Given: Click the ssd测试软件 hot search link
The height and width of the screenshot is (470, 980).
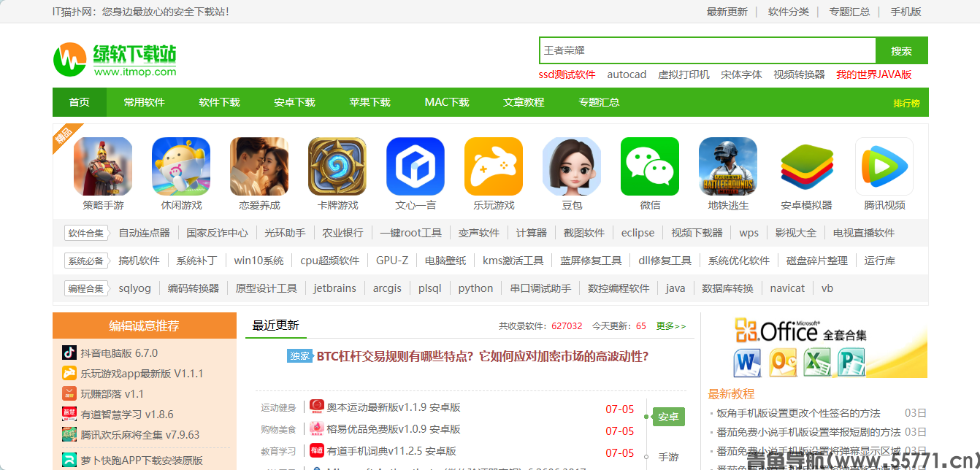Looking at the screenshot, I should tap(567, 74).
